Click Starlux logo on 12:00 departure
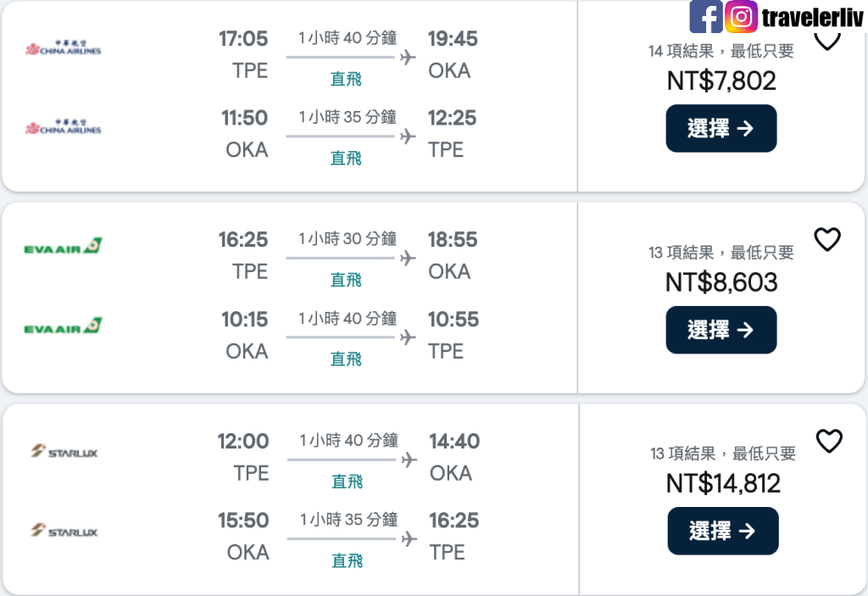Image resolution: width=868 pixels, height=596 pixels. coord(64,451)
